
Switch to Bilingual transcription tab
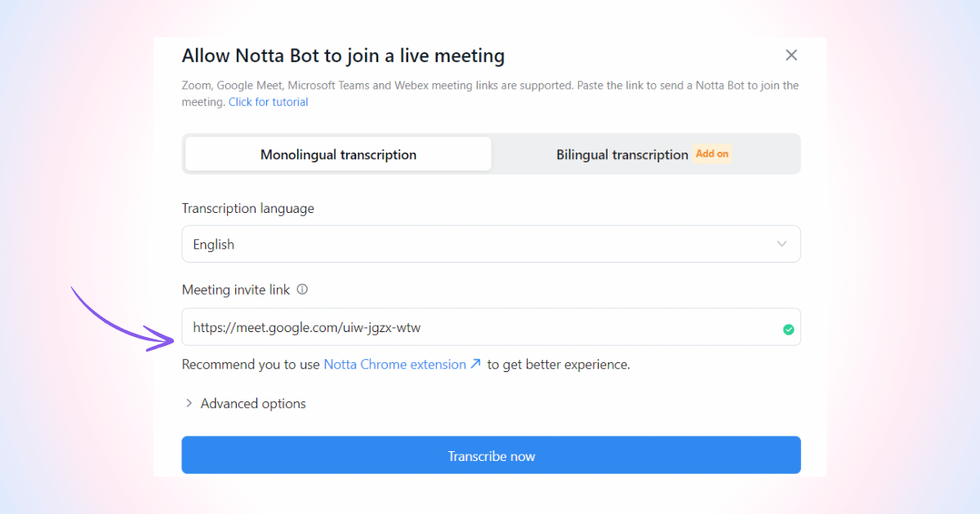(644, 154)
